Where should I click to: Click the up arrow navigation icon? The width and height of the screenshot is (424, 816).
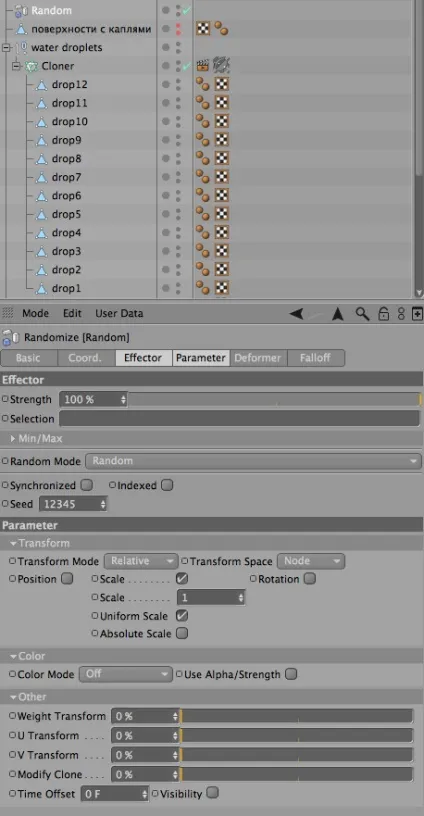pos(338,314)
